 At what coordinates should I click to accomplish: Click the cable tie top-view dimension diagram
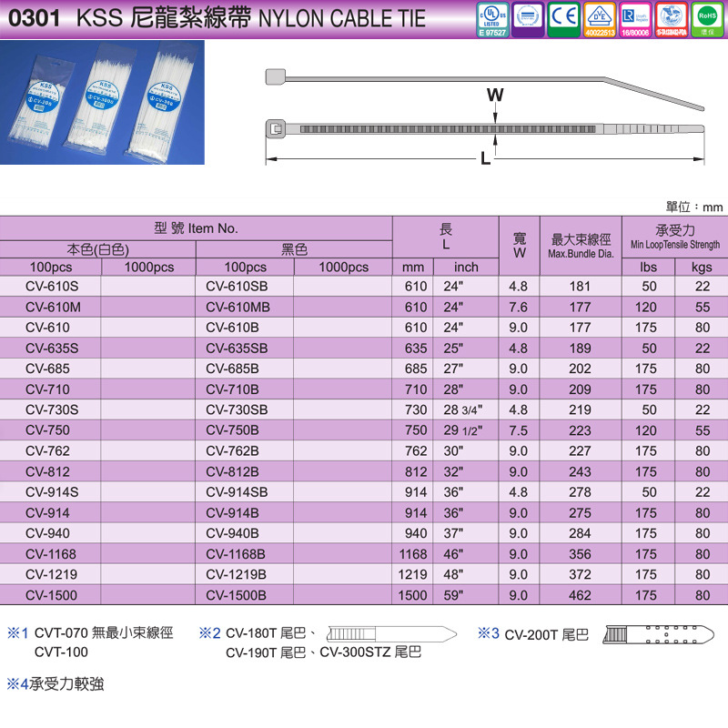(485, 129)
